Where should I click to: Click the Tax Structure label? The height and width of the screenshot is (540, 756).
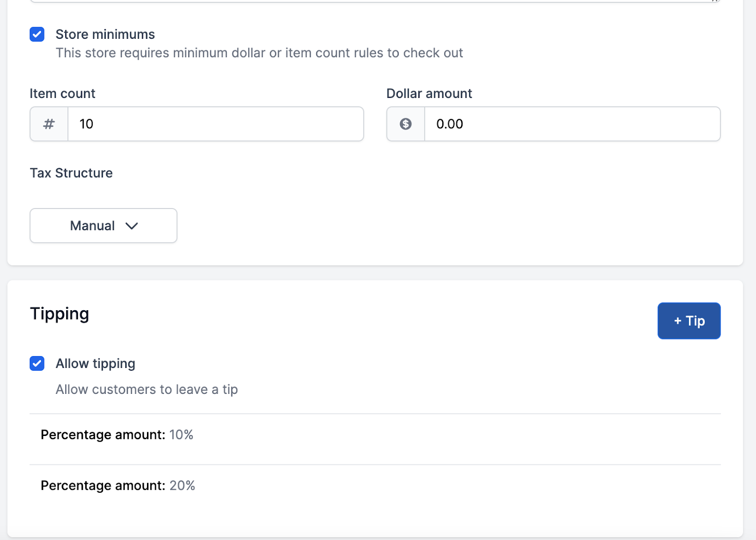pyautogui.click(x=71, y=173)
